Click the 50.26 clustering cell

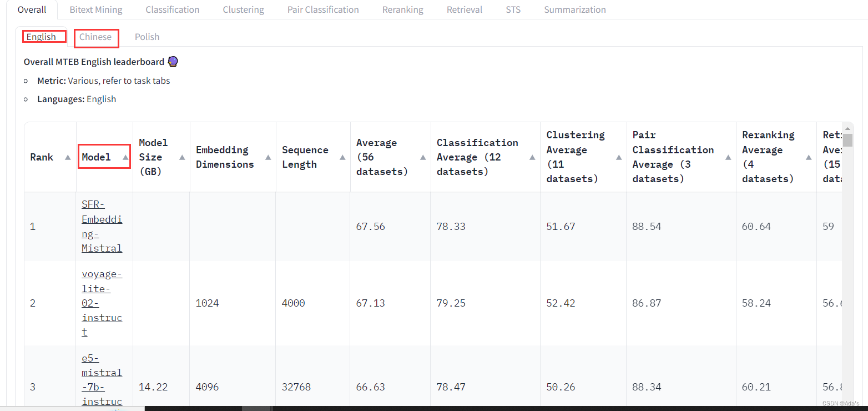(561, 387)
